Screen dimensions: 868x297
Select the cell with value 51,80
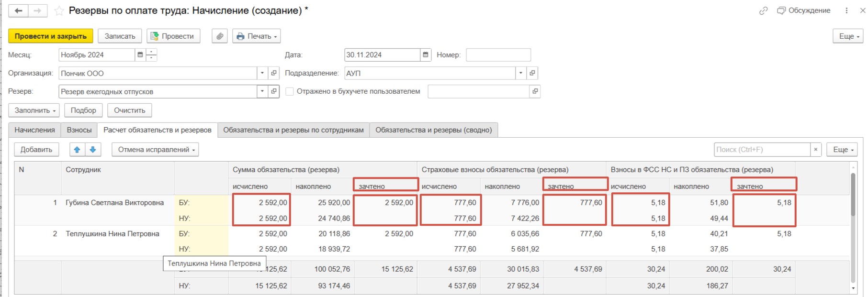point(719,203)
